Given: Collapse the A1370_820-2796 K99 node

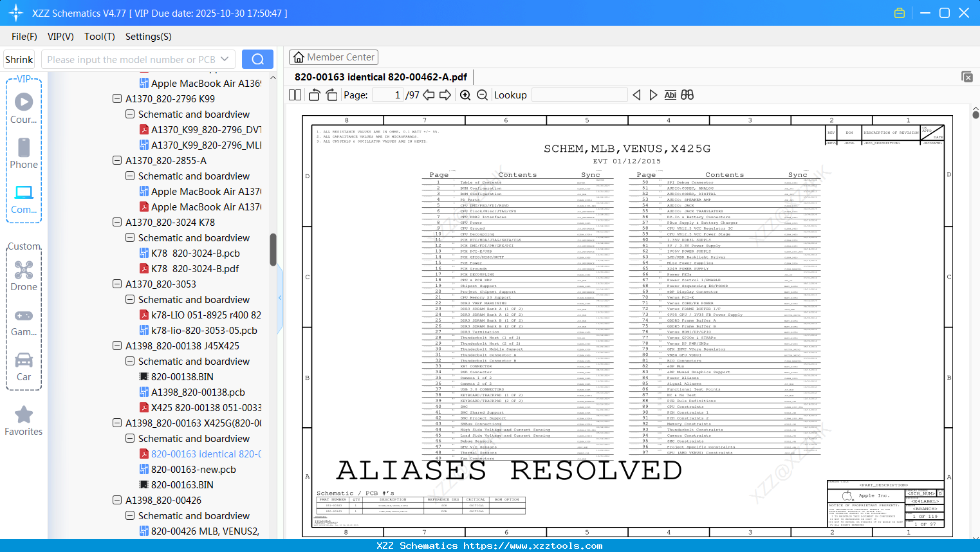Looking at the screenshot, I should point(117,99).
